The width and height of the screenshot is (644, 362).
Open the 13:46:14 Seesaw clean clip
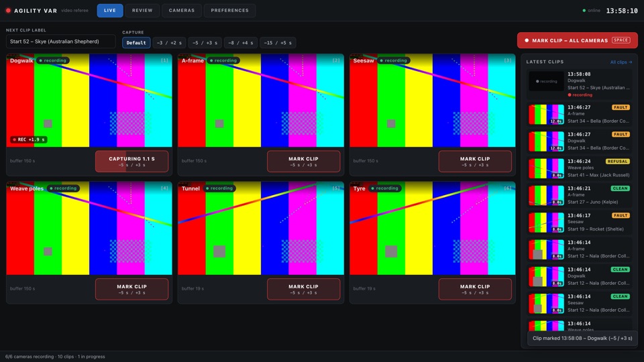(579, 303)
